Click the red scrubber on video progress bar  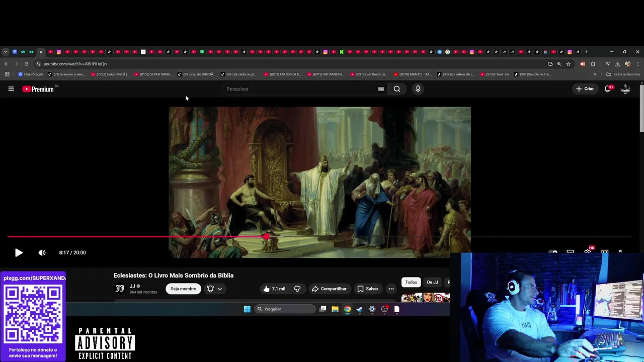(266, 236)
